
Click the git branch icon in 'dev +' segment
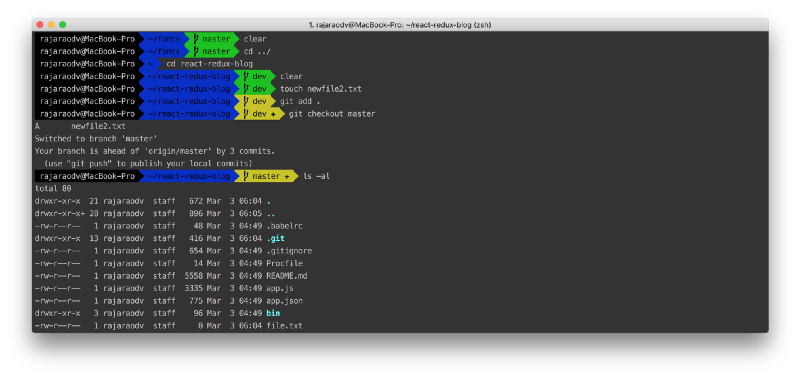pos(246,114)
